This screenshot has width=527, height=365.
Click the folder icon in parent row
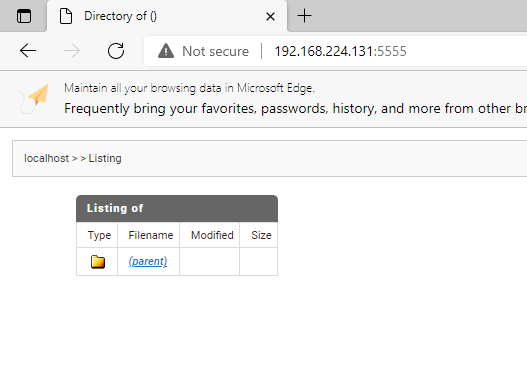click(x=98, y=261)
